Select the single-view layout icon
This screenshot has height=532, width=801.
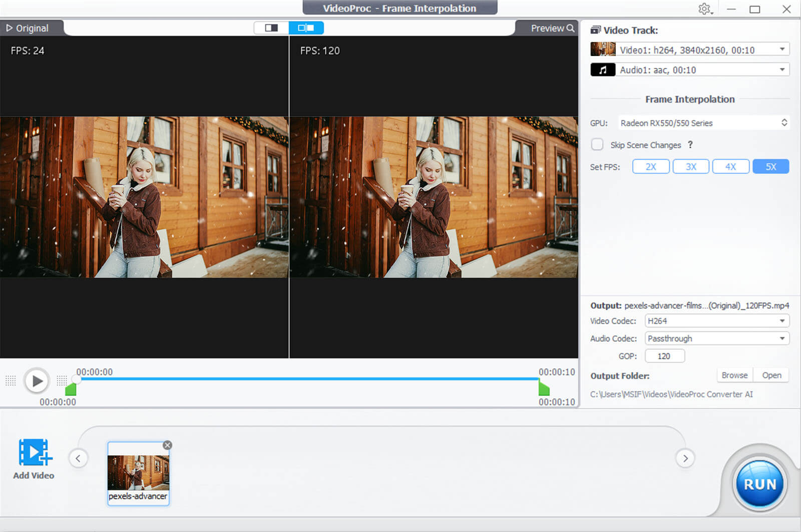(x=271, y=28)
